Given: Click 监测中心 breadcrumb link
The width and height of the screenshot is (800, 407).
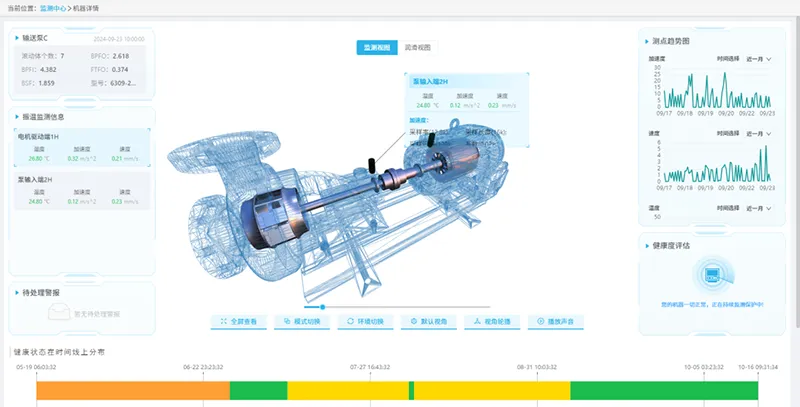Looking at the screenshot, I should point(55,8).
